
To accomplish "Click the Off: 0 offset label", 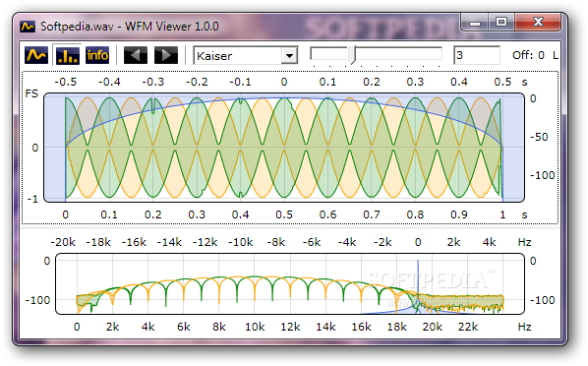I will pyautogui.click(x=528, y=55).
